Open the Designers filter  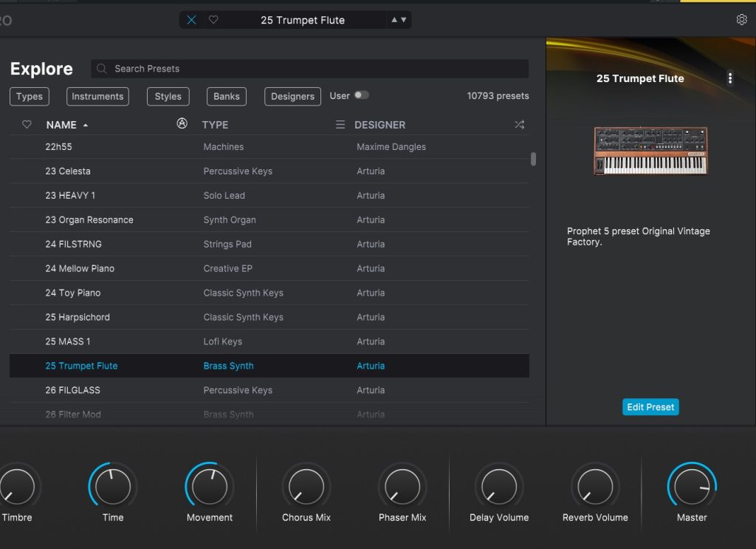pos(292,97)
